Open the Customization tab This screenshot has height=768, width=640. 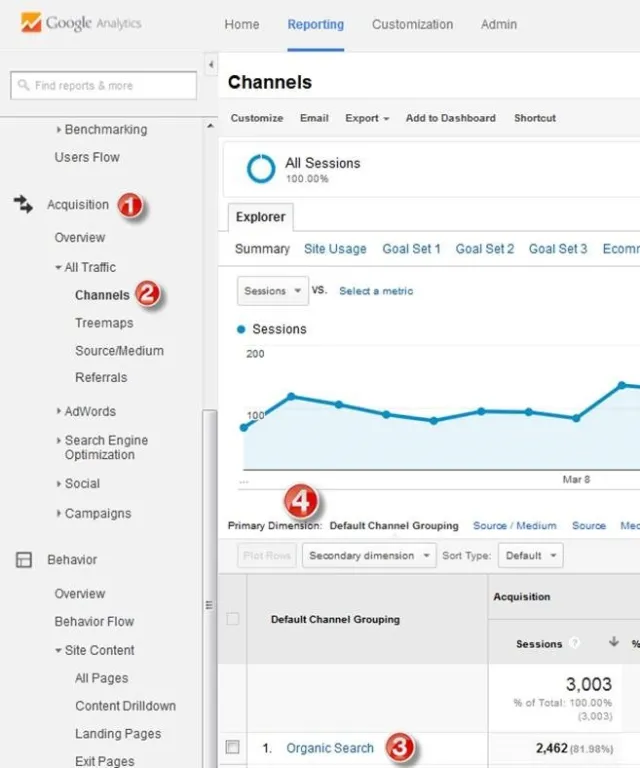(x=412, y=24)
